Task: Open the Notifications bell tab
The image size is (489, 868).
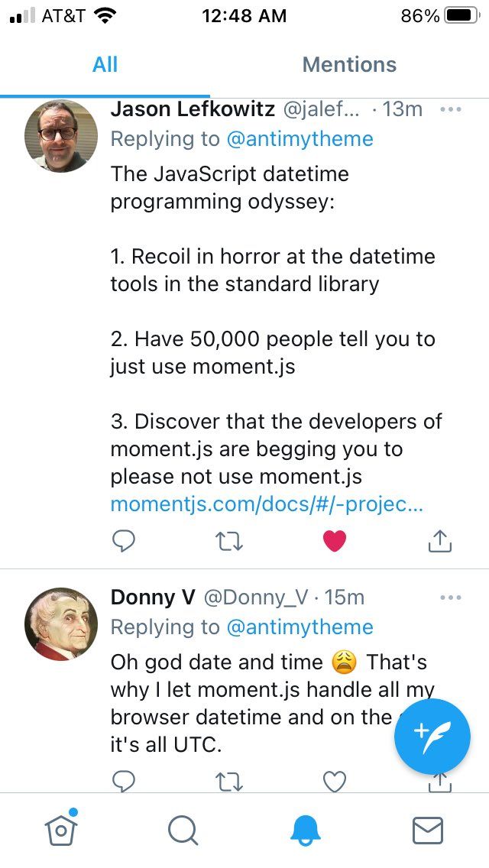Action: point(305,830)
